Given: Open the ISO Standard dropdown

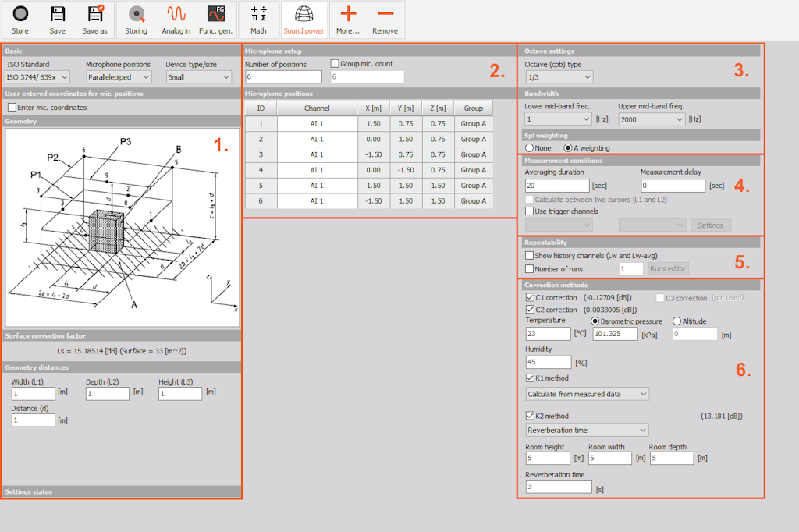Looking at the screenshot, I should (37, 77).
